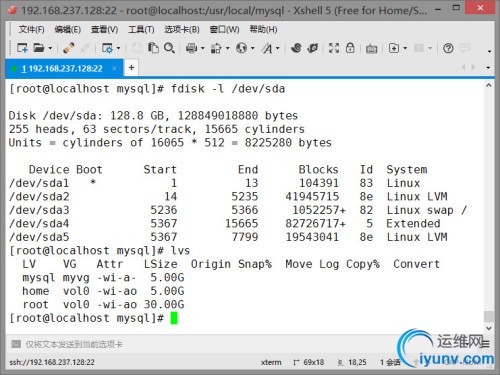500x375 pixels.
Task: Open the 工具(T) menu
Action: [141, 30]
